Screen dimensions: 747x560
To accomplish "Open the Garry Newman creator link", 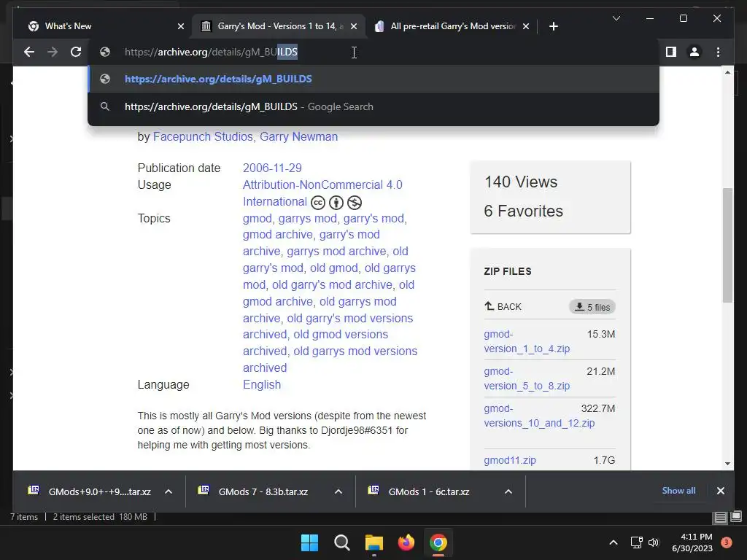I will (298, 136).
